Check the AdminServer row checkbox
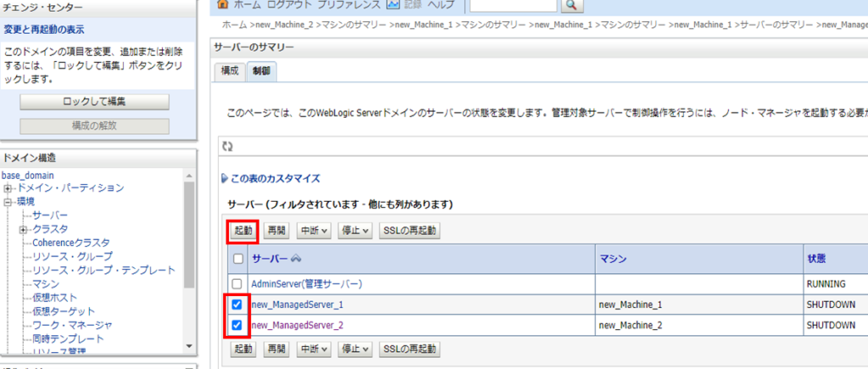 (237, 283)
